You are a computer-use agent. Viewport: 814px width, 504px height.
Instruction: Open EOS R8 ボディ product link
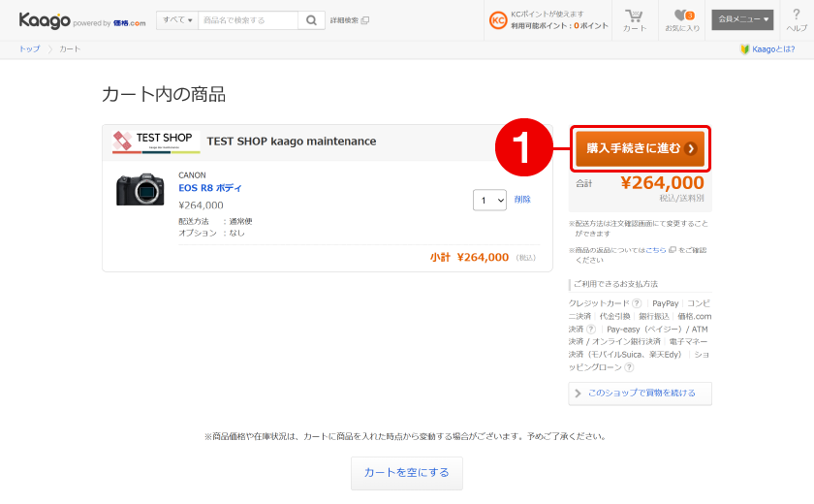(x=210, y=188)
